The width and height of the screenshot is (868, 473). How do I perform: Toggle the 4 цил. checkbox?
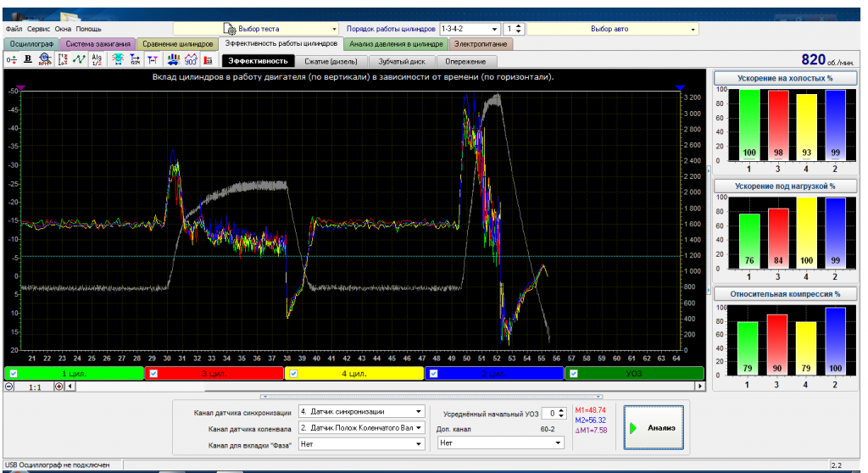click(293, 374)
